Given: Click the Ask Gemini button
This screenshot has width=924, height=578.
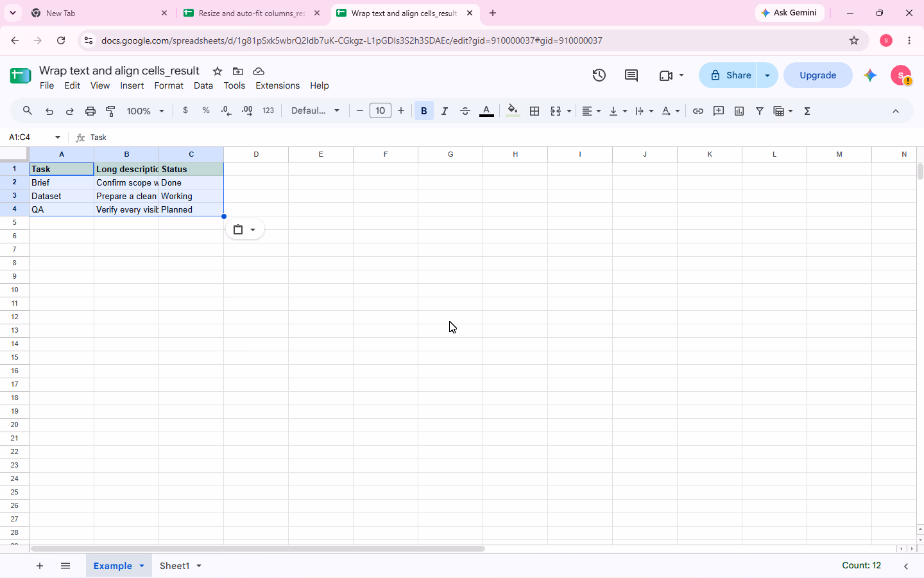Looking at the screenshot, I should coord(789,13).
